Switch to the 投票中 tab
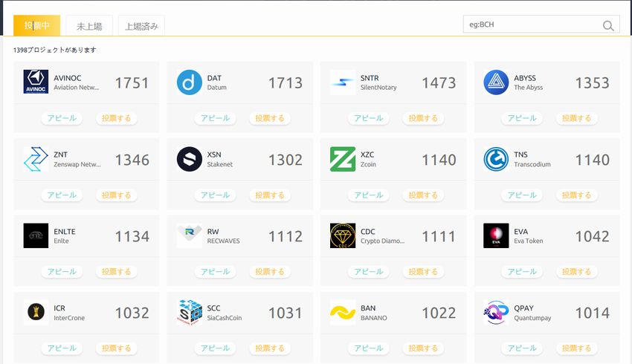 [36, 25]
